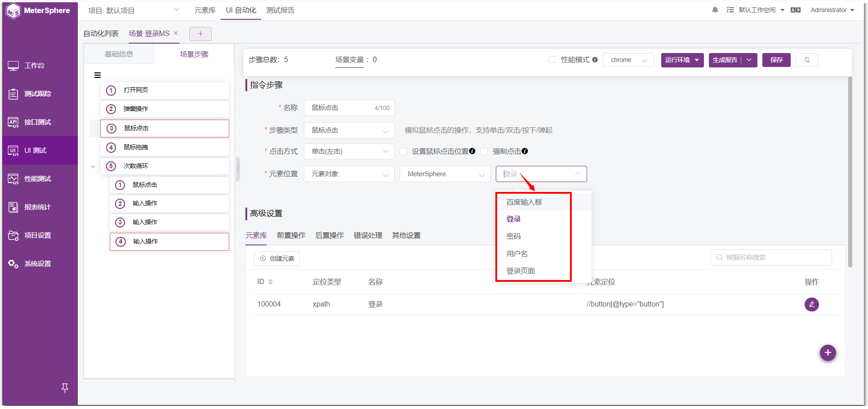The width and height of the screenshot is (868, 409).
Task: Enable 性能模式 checkbox
Action: point(552,60)
